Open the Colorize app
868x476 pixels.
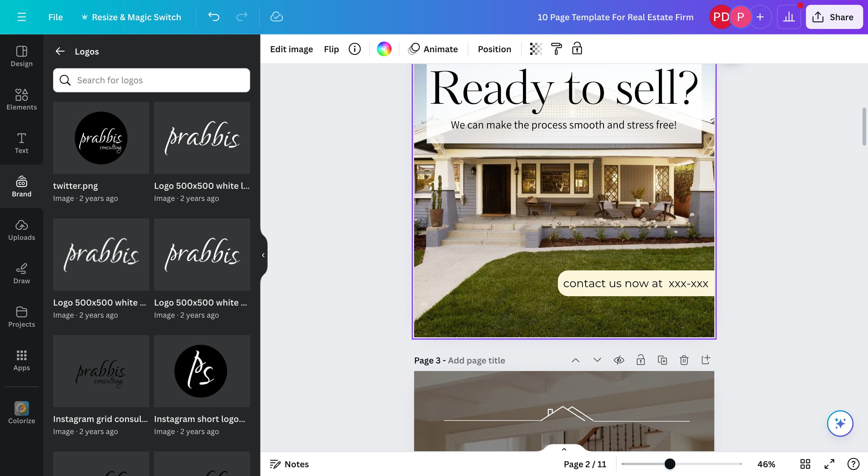(22, 413)
